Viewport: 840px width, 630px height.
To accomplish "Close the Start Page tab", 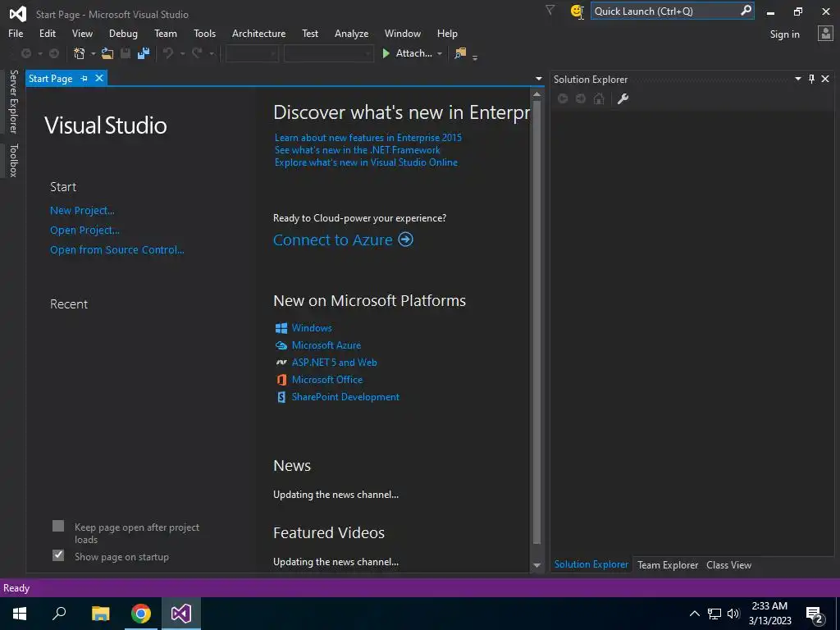I will (99, 78).
